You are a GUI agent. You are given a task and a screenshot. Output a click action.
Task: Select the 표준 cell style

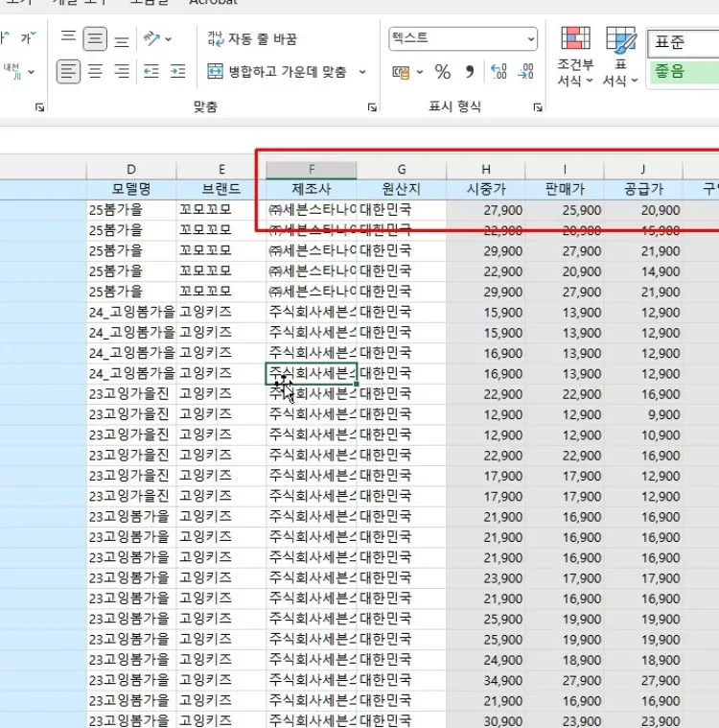coord(684,43)
